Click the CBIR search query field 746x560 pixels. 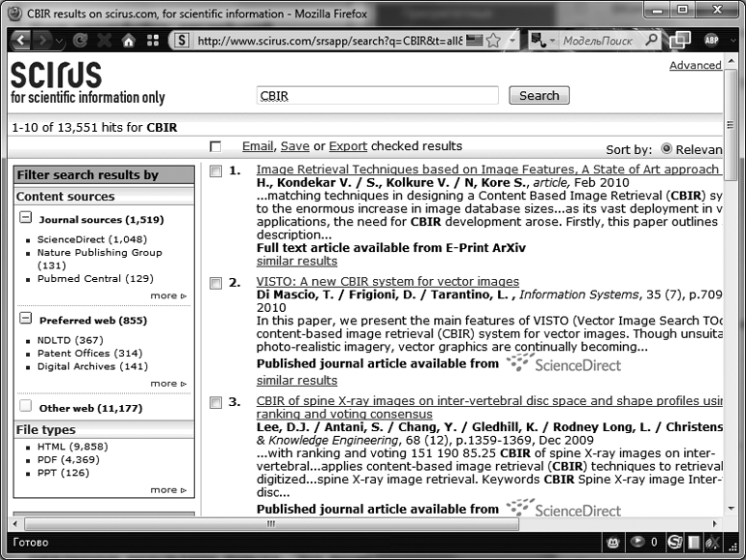tap(377, 96)
